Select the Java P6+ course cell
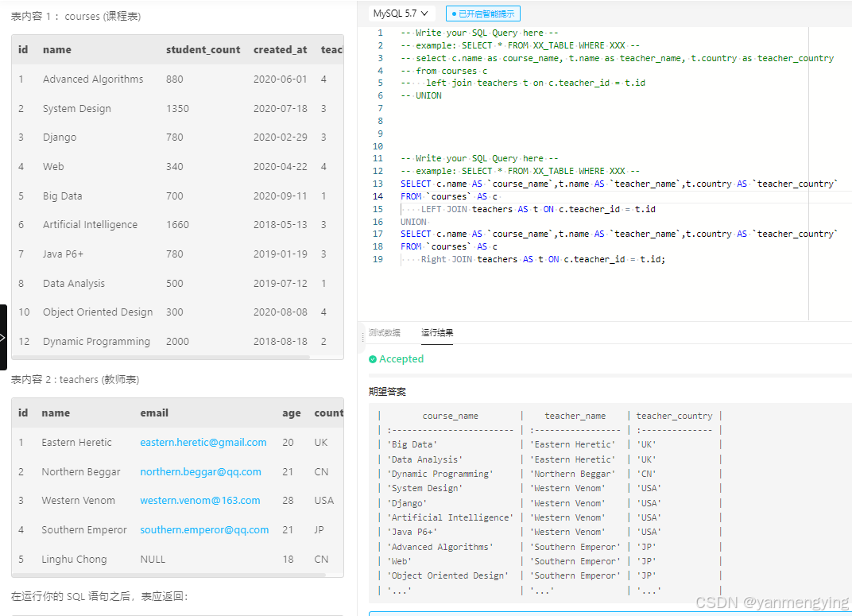 tap(63, 254)
